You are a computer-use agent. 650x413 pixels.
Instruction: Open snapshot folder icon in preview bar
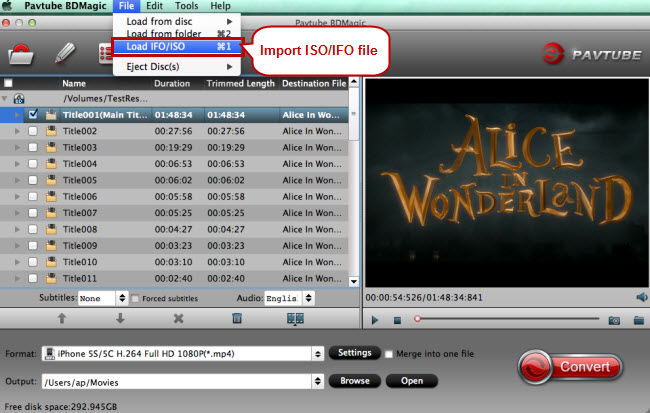coord(639,320)
